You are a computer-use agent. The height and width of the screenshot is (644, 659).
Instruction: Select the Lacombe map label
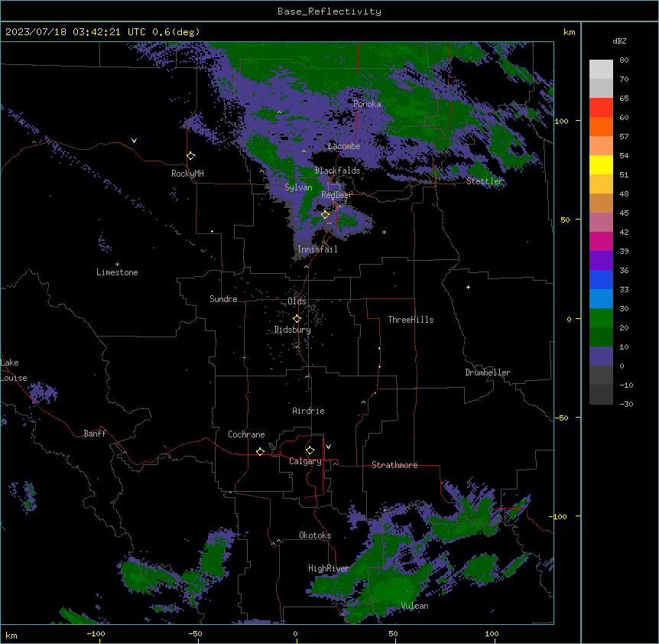[x=344, y=146]
